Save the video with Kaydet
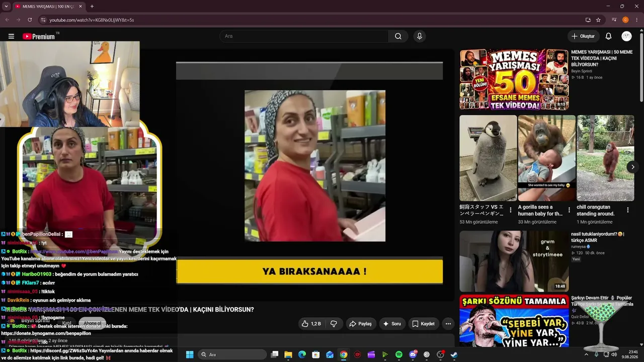The height and width of the screenshot is (362, 644). (424, 324)
